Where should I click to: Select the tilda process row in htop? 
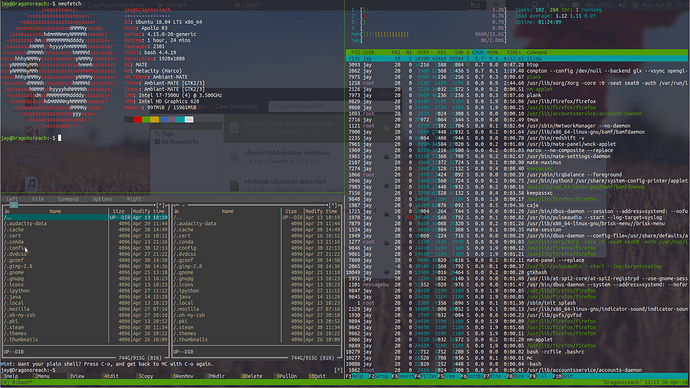pos(517,59)
